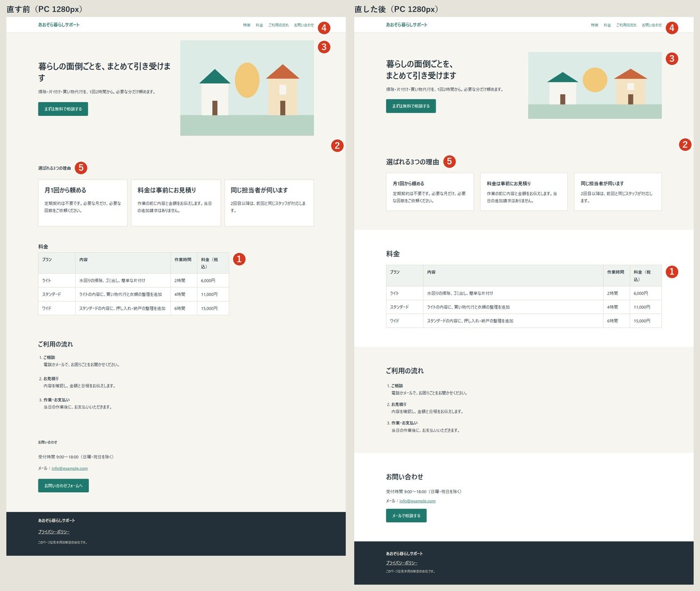Click the 月1回から頼める card in the 直した後 page
The width and height of the screenshot is (700, 591).
[x=430, y=192]
